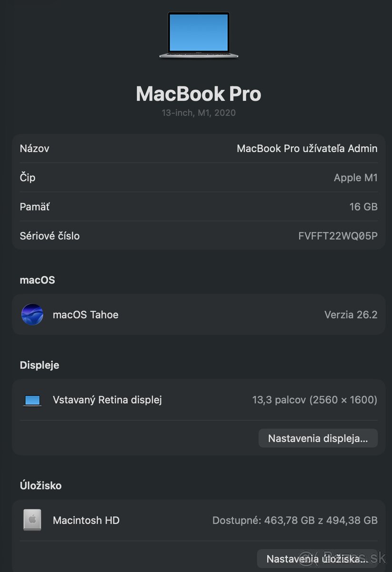Open Nastavenia displeja settings
392x572 pixels.
point(318,438)
